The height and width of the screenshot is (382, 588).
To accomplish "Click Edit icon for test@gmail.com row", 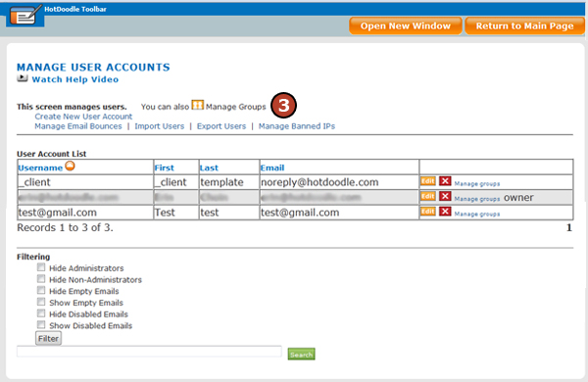I will pyautogui.click(x=428, y=212).
